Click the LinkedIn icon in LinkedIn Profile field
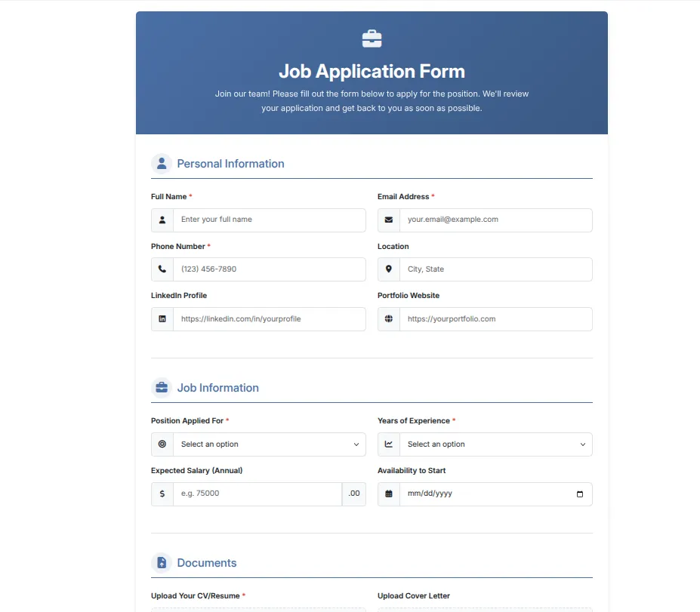 [162, 318]
